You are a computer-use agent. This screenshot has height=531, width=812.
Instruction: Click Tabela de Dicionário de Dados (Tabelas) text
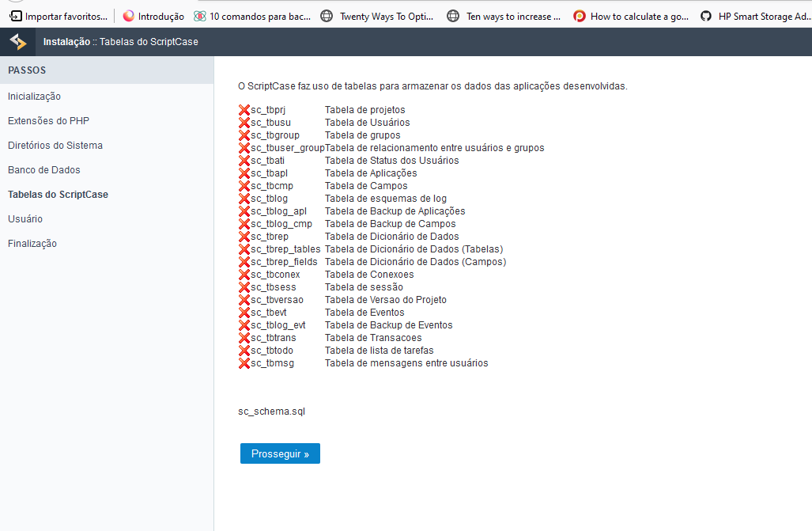(414, 249)
